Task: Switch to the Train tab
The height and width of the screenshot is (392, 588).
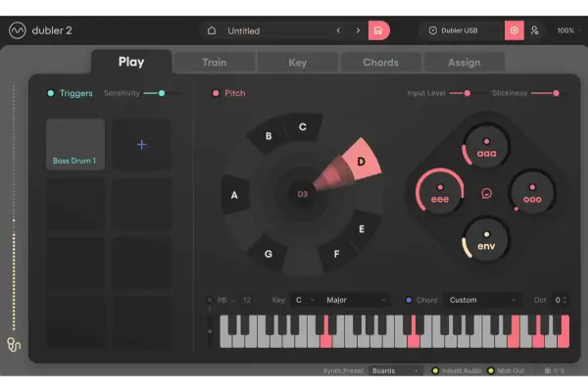Action: point(214,63)
